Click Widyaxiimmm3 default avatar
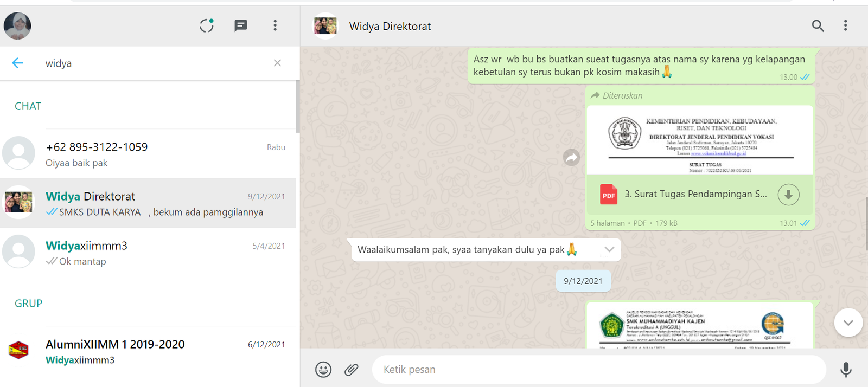The image size is (868, 387). pos(19,252)
